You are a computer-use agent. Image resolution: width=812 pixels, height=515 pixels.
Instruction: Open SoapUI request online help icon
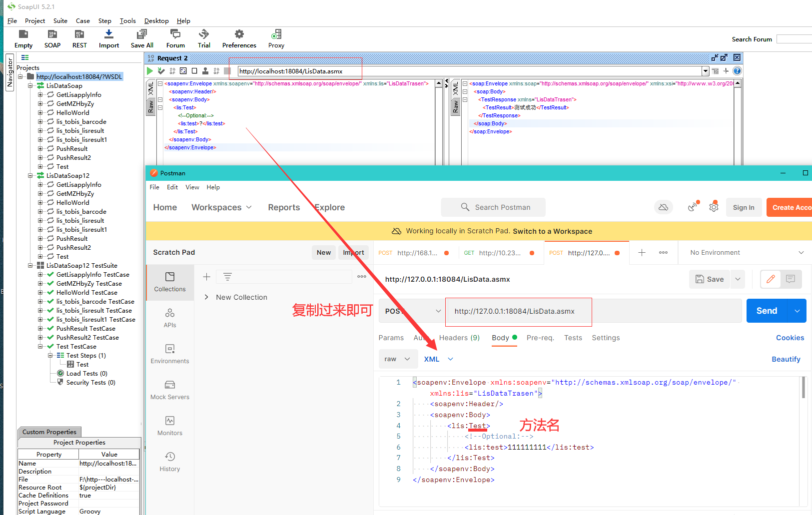pyautogui.click(x=737, y=71)
